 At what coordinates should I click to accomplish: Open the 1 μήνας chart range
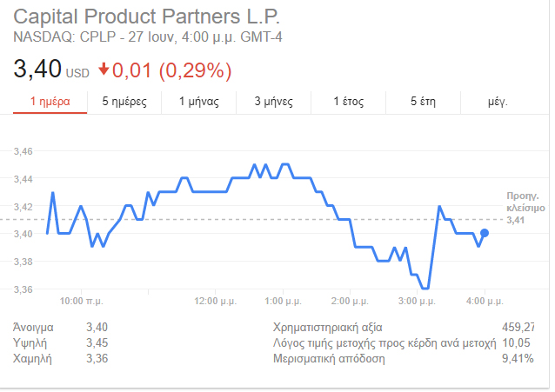click(x=198, y=102)
